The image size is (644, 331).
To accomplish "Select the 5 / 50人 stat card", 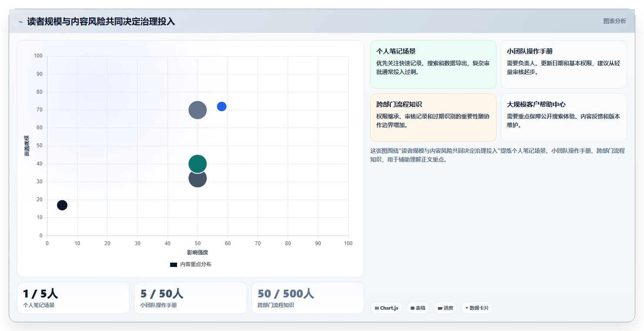I will pyautogui.click(x=191, y=298).
